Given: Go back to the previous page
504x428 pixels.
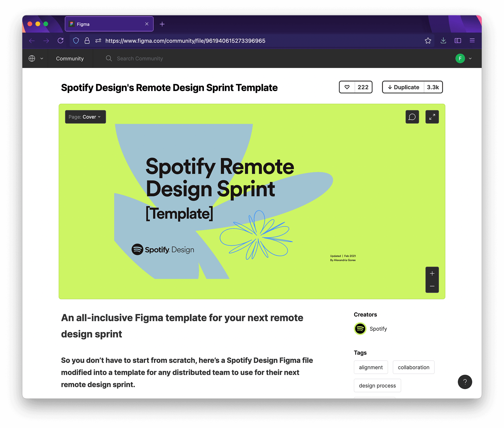Looking at the screenshot, I should coord(32,41).
